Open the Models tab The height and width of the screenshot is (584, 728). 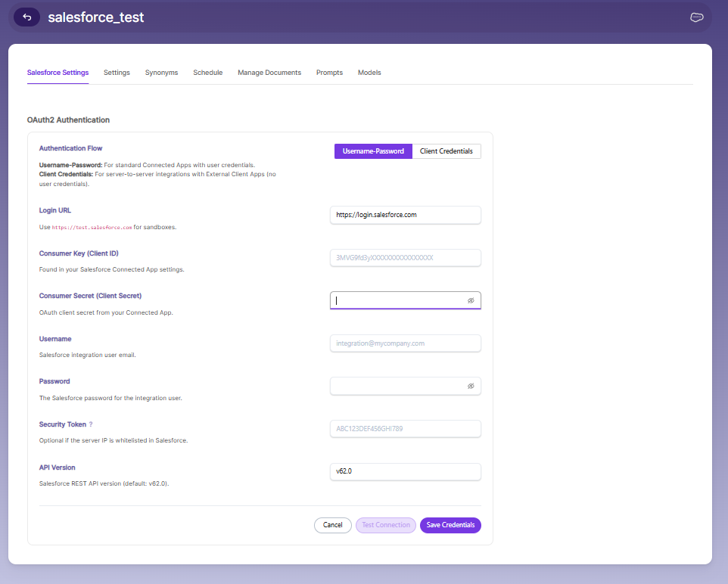[369, 73]
